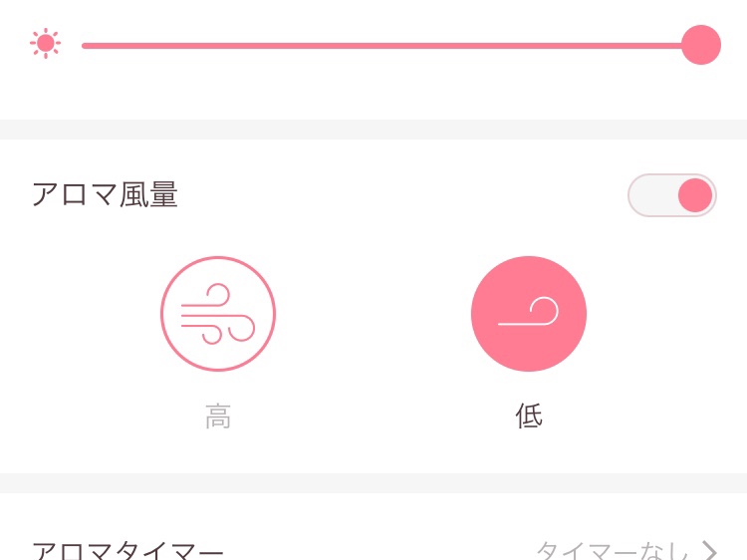
Task: Click the outlined circle around the high wind icon
Action: pyautogui.click(x=218, y=314)
